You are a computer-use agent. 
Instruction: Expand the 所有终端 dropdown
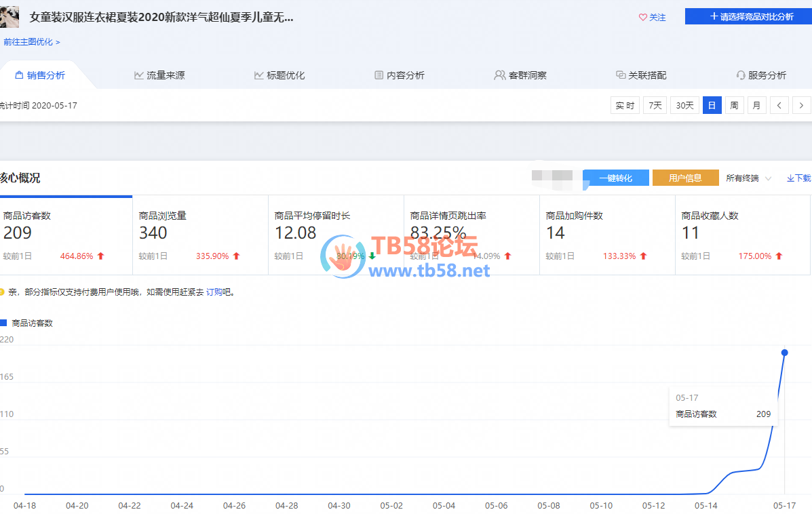tap(748, 178)
